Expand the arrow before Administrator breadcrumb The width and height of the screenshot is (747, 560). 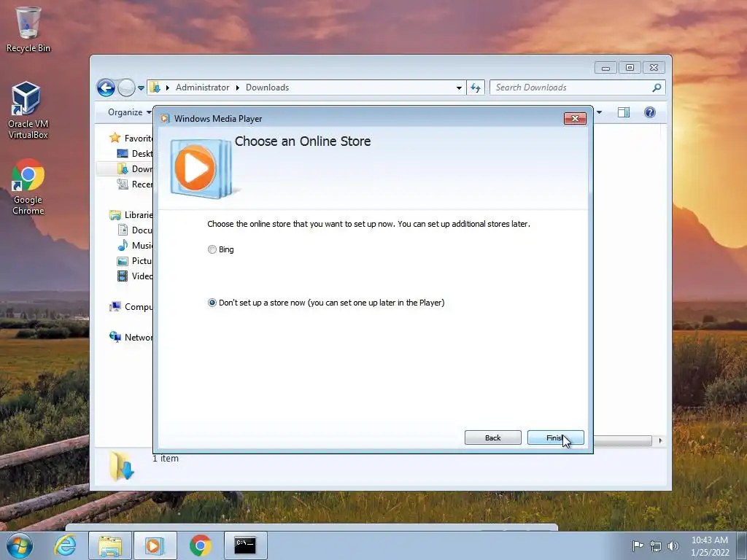[168, 87]
